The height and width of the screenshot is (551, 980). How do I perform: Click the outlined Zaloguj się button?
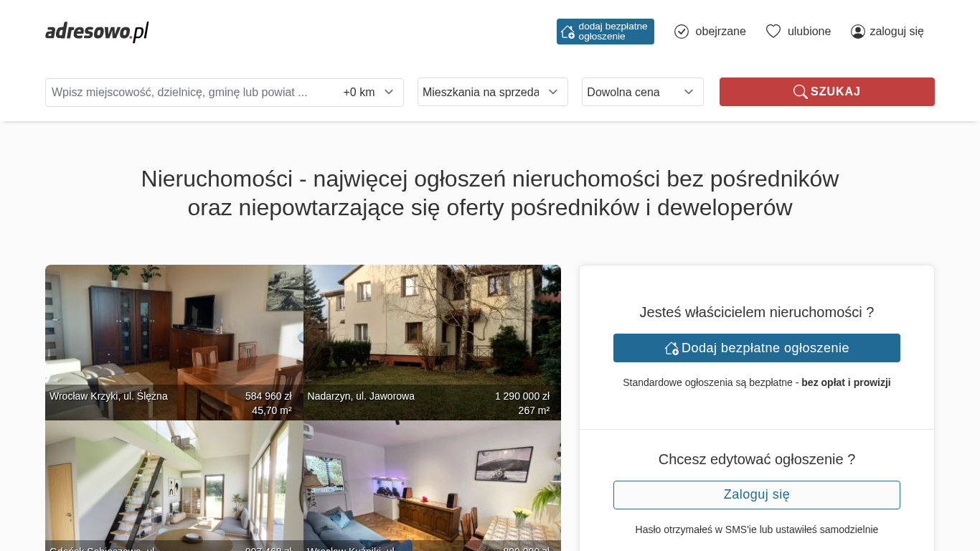[x=757, y=495]
